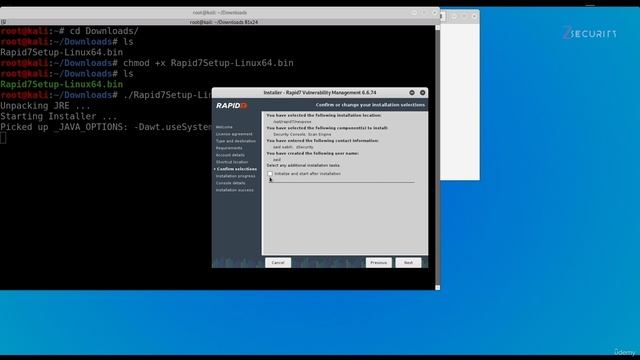Screen dimensions: 640x360
Task: Close the Rapid7 installer dialog
Action: click(x=422, y=93)
